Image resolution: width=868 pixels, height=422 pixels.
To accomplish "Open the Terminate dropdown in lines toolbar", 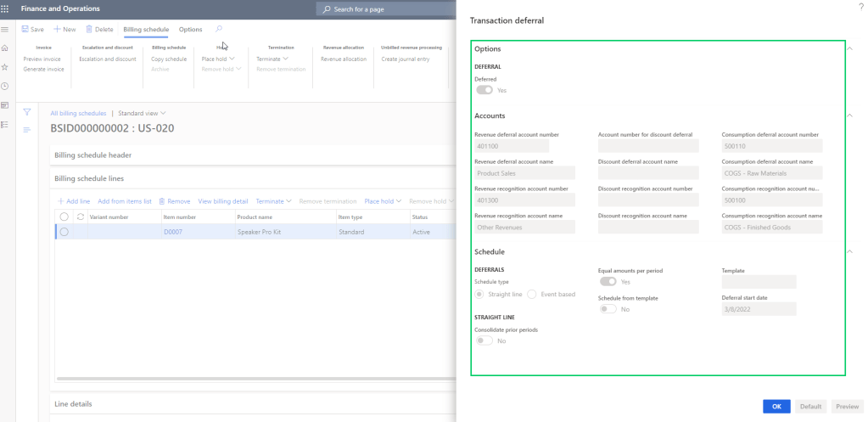I will click(x=273, y=201).
